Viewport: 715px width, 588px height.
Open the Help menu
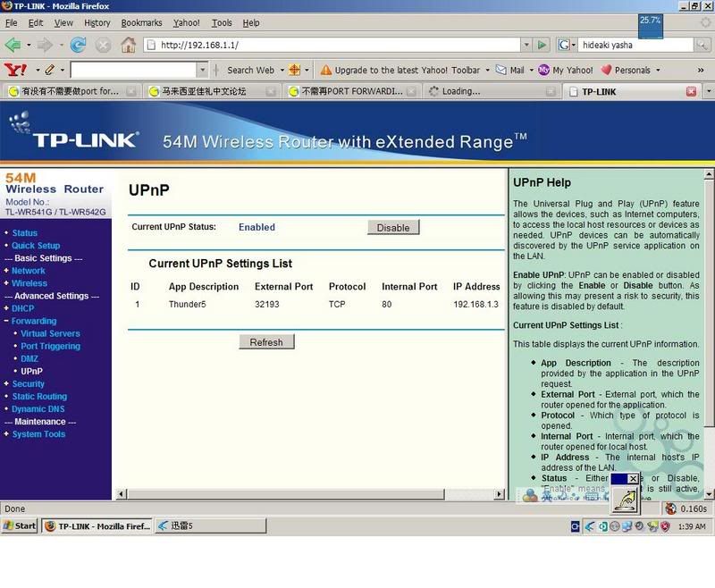[x=251, y=23]
